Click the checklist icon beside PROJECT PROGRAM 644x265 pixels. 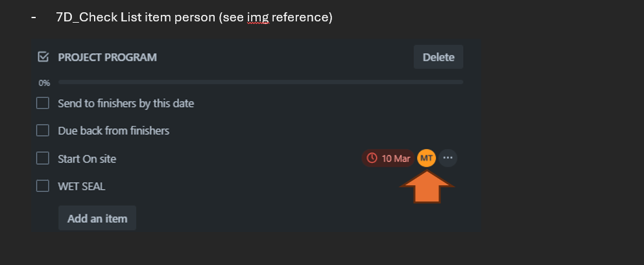click(x=43, y=57)
